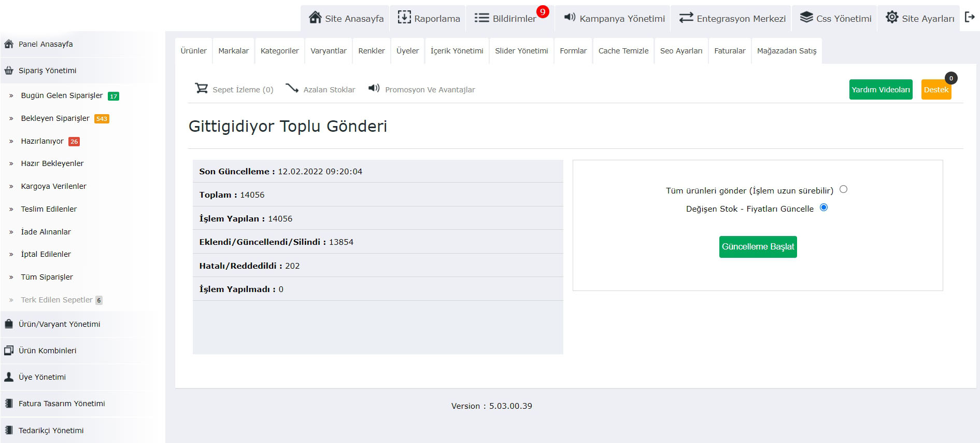Click chevron beside İptal Edilenler
Viewport: 980px width, 443px height.
pyautogui.click(x=11, y=255)
